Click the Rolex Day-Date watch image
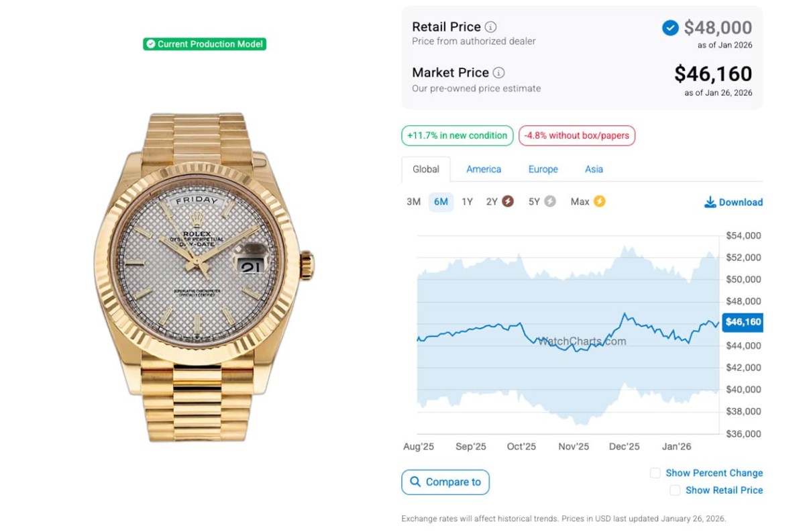Viewport: 805px width, 532px height. click(201, 276)
